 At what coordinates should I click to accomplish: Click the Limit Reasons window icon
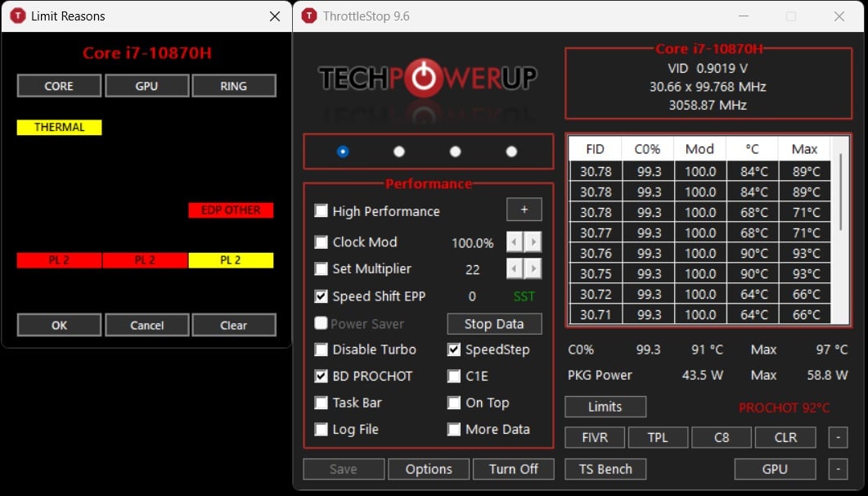coord(18,16)
